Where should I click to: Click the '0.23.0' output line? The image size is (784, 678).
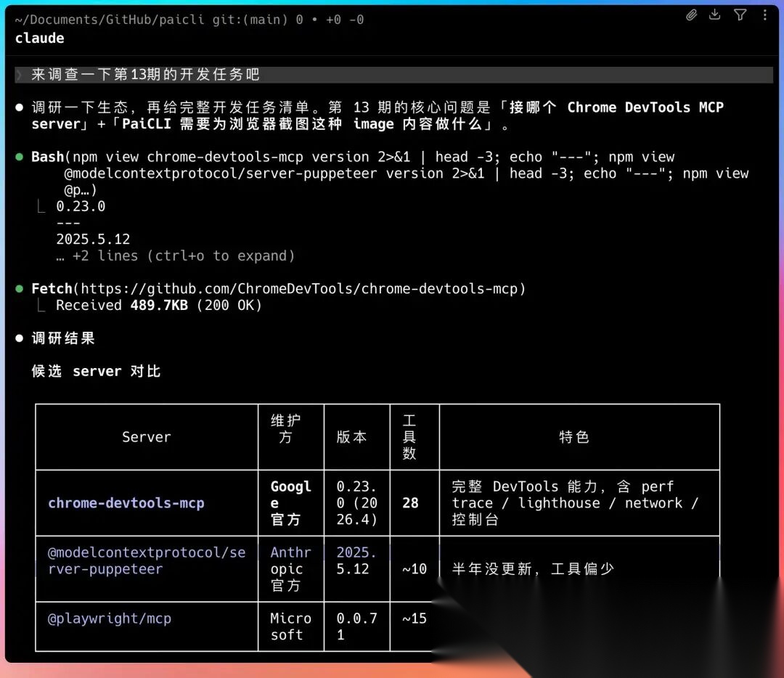pos(81,206)
